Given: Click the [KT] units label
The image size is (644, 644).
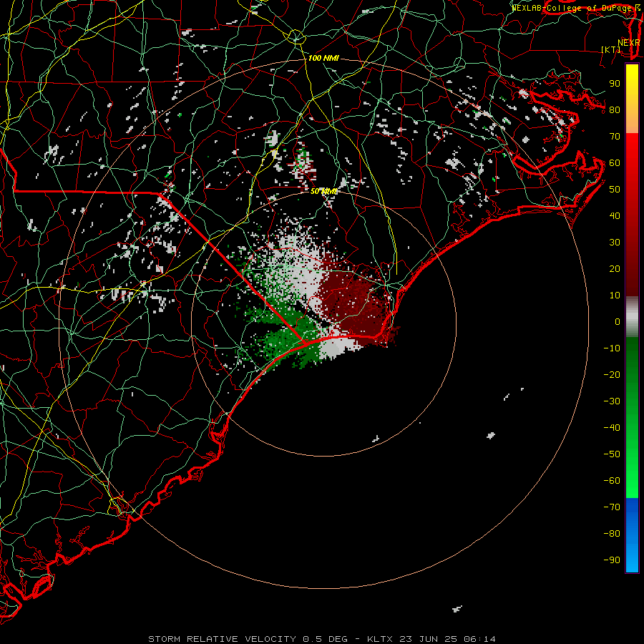Looking at the screenshot, I should point(611,49).
